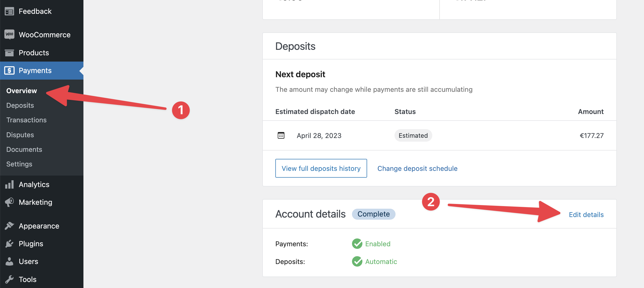Select the Products icon in sidebar
Image resolution: width=644 pixels, height=288 pixels.
(x=9, y=52)
